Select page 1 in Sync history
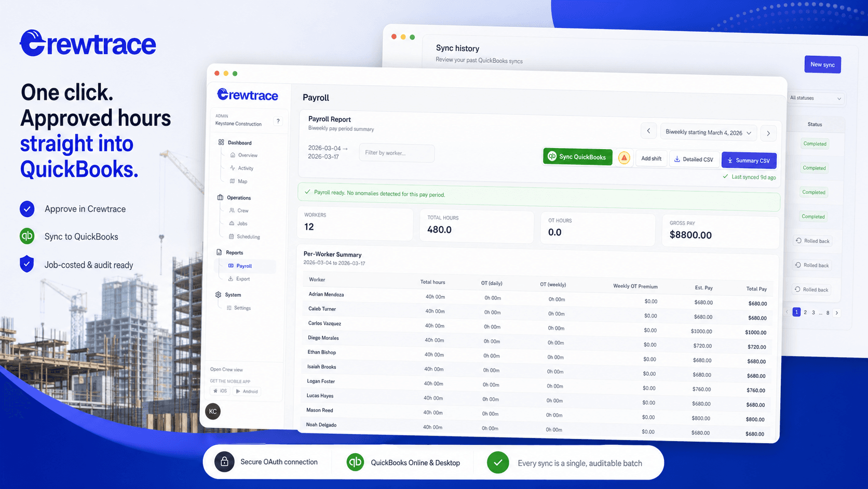The width and height of the screenshot is (868, 489). click(x=796, y=312)
